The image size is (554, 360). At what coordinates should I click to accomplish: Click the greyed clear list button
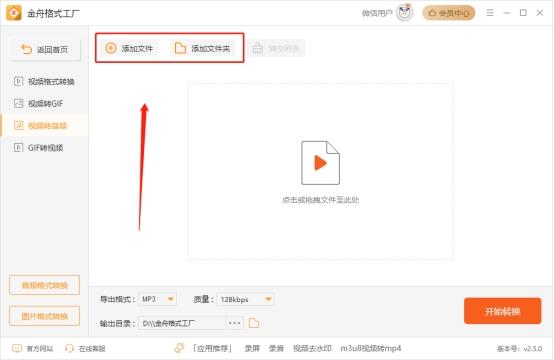pos(276,48)
